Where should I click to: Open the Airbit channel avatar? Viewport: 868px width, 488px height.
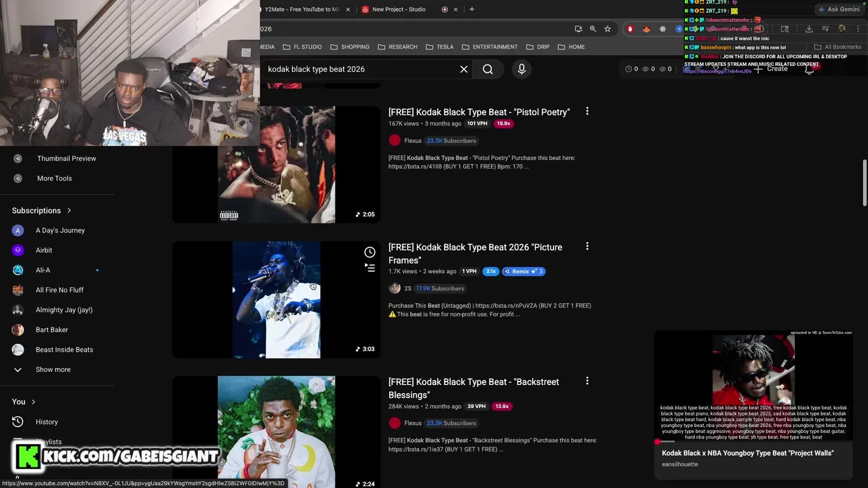(x=18, y=250)
